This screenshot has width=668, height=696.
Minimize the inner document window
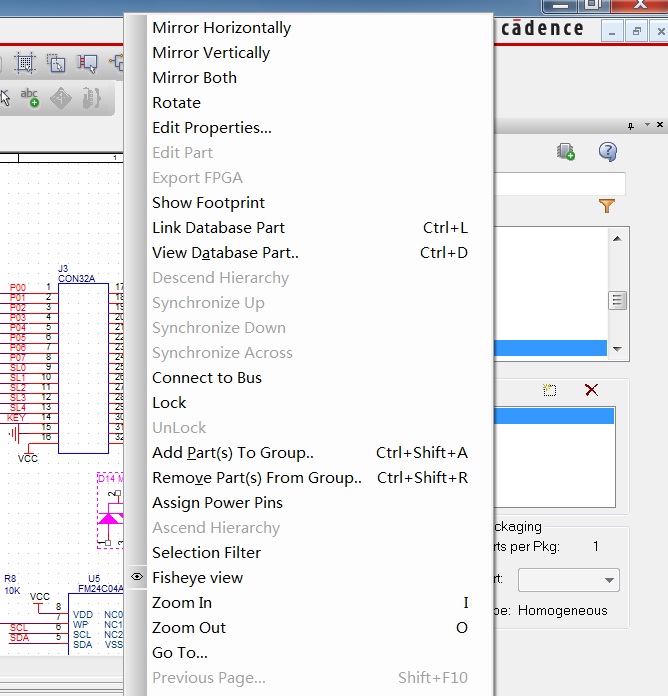(x=612, y=31)
